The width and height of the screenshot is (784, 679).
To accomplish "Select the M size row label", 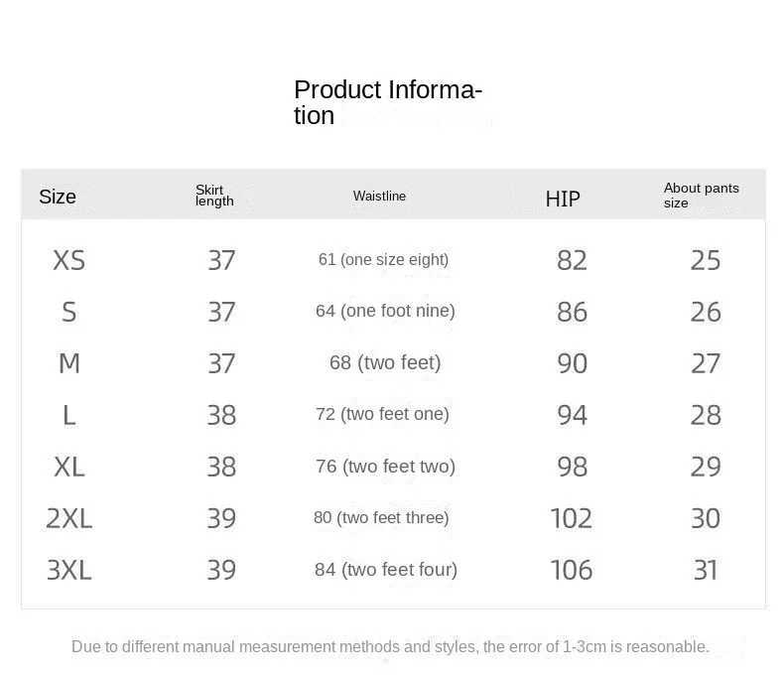I will pyautogui.click(x=69, y=363).
